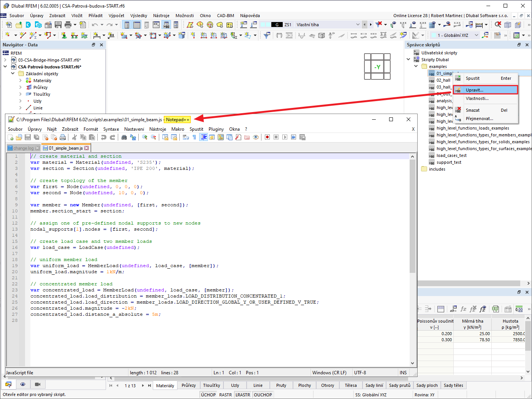Click the New file icon in Notepad++ toolbar
Image resolution: width=532 pixels, height=399 pixels.
[11, 137]
